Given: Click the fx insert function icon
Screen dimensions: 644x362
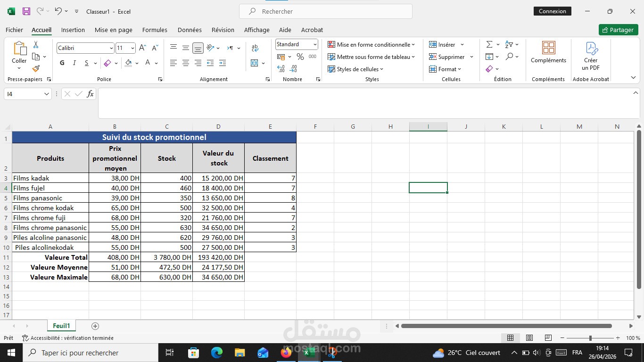Looking at the screenshot, I should pos(90,94).
